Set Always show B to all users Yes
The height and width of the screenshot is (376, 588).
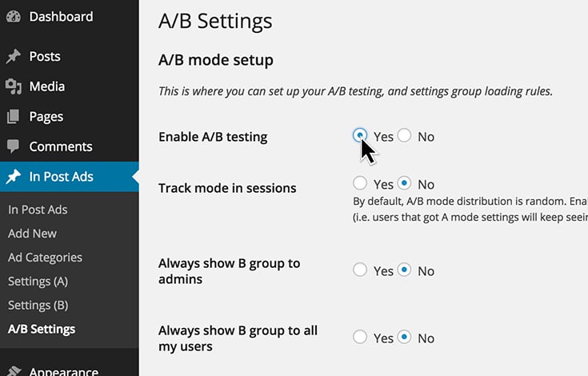[360, 337]
